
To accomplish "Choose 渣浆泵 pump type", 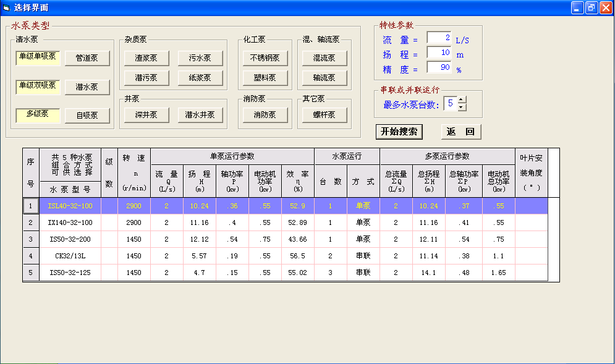I will tap(146, 58).
